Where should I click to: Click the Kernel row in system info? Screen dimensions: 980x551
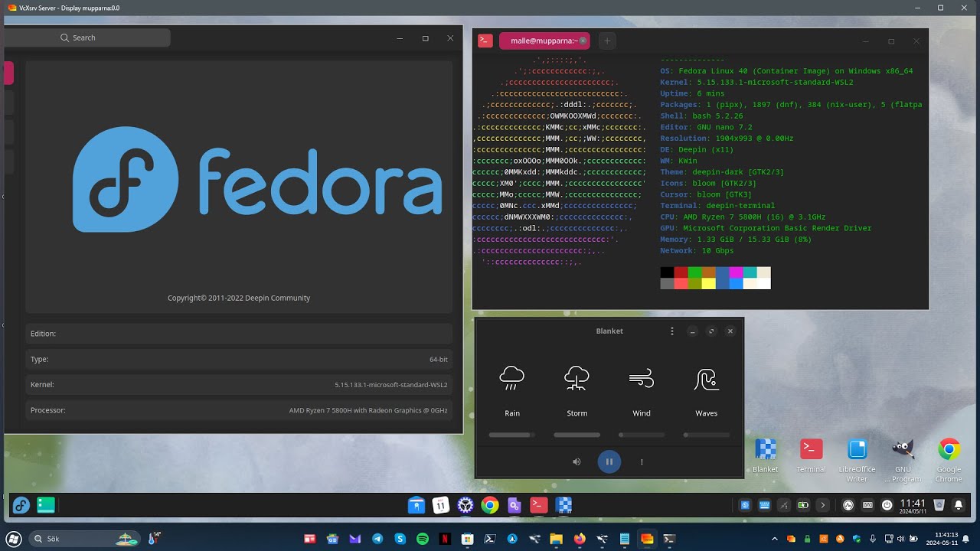239,385
